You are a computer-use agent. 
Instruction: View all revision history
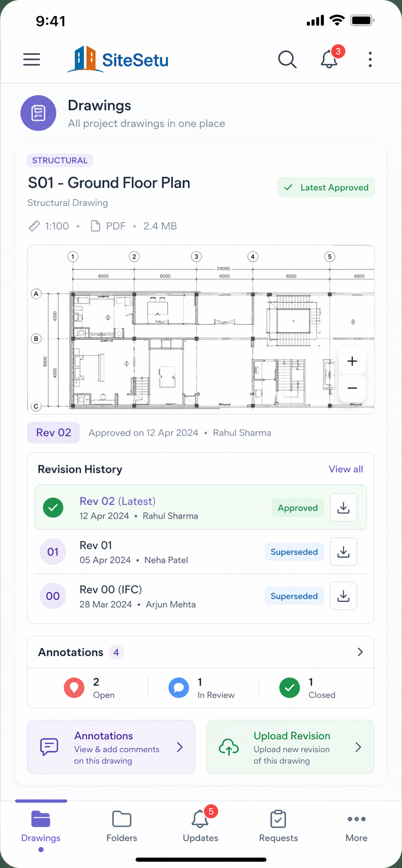(346, 469)
